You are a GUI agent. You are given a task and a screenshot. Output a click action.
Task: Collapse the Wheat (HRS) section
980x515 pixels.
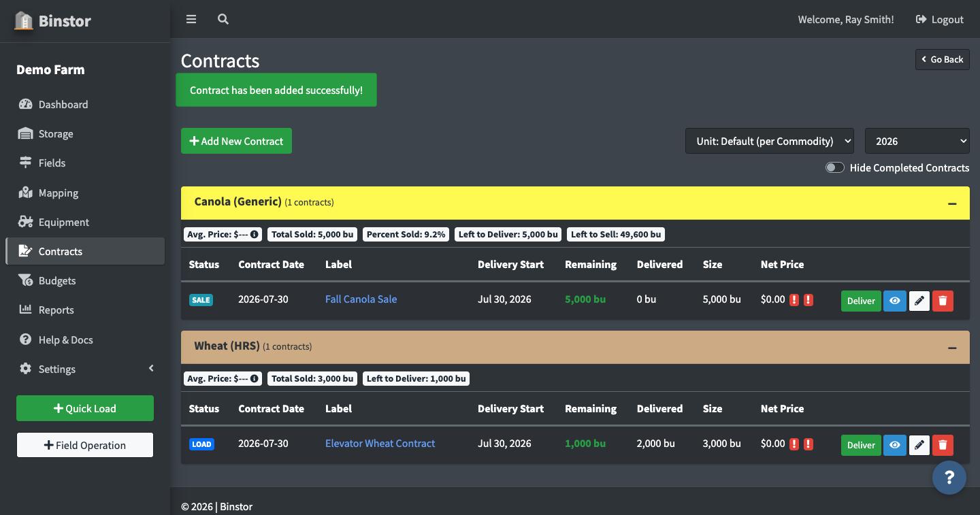pos(952,348)
